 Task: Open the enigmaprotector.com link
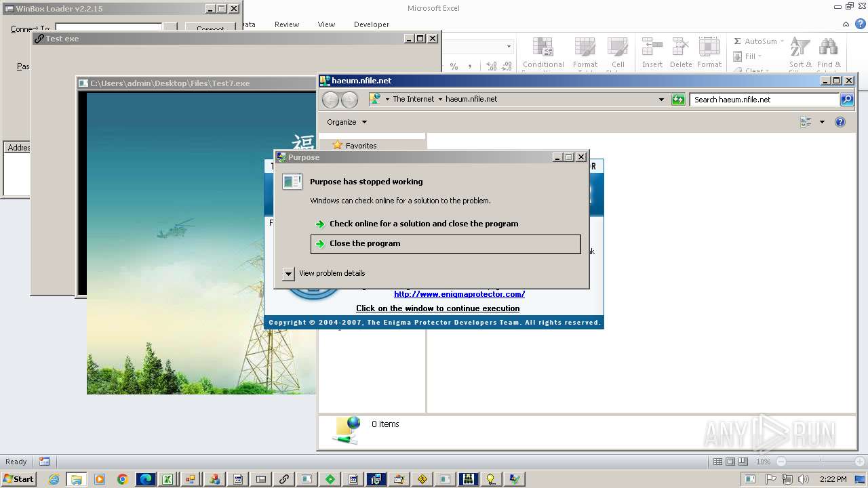[x=459, y=294]
